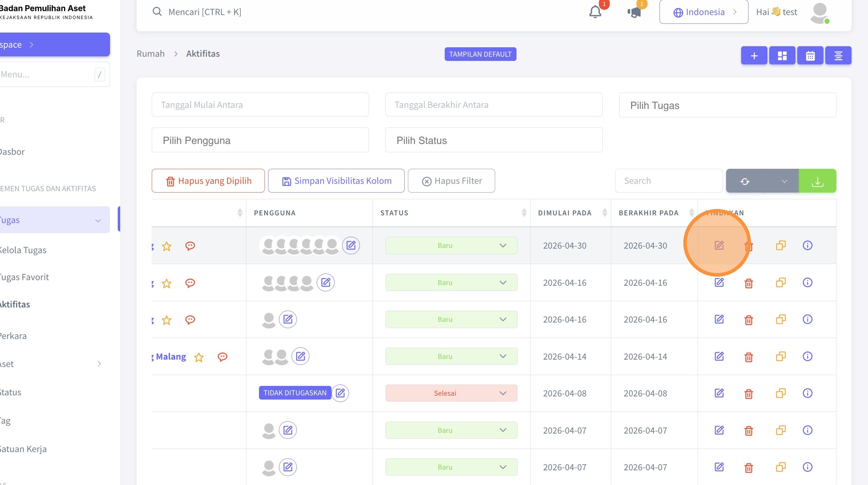Delete the 2026-04-08 activity row
Viewport: 868px width, 485px height.
click(749, 394)
